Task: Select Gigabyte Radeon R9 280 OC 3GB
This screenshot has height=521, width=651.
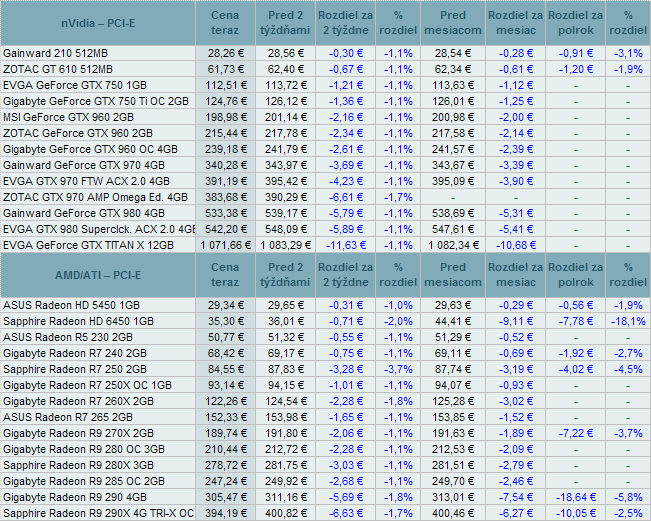Action: [x=84, y=449]
